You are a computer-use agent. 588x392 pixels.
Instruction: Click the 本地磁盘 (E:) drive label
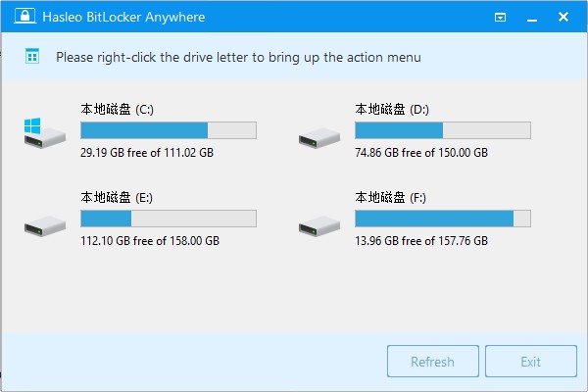[x=117, y=197]
